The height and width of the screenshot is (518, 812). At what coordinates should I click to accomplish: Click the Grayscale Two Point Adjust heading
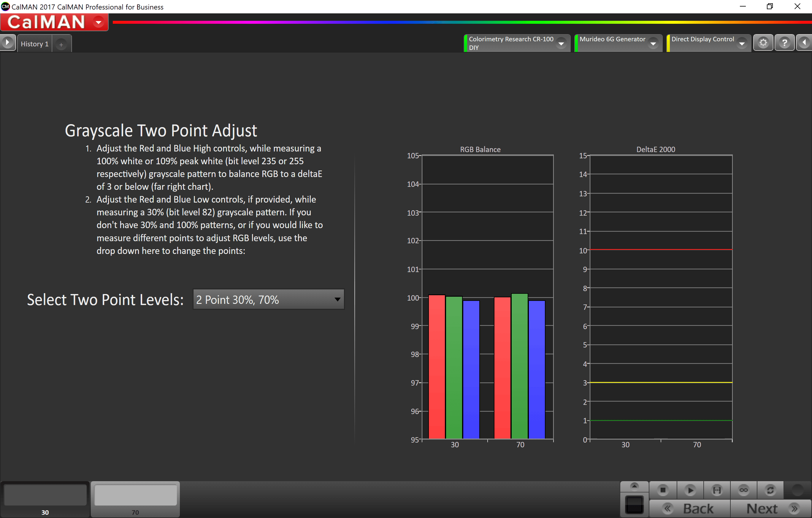tap(161, 131)
